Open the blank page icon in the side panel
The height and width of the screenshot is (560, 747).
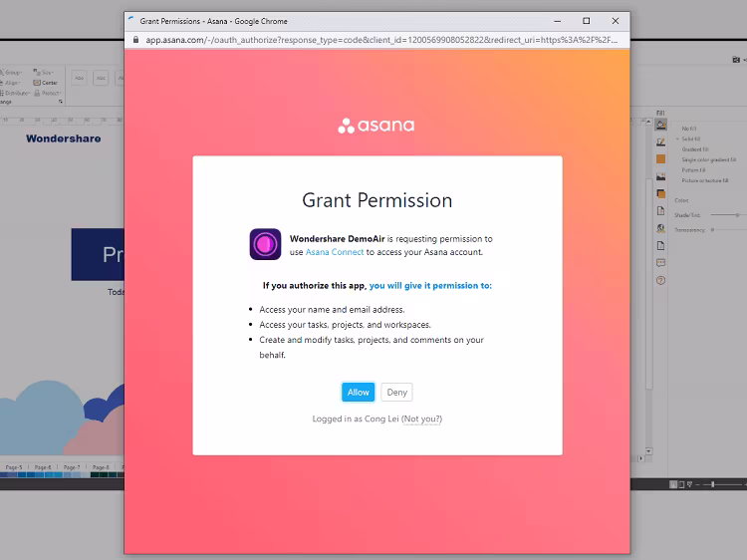660,246
